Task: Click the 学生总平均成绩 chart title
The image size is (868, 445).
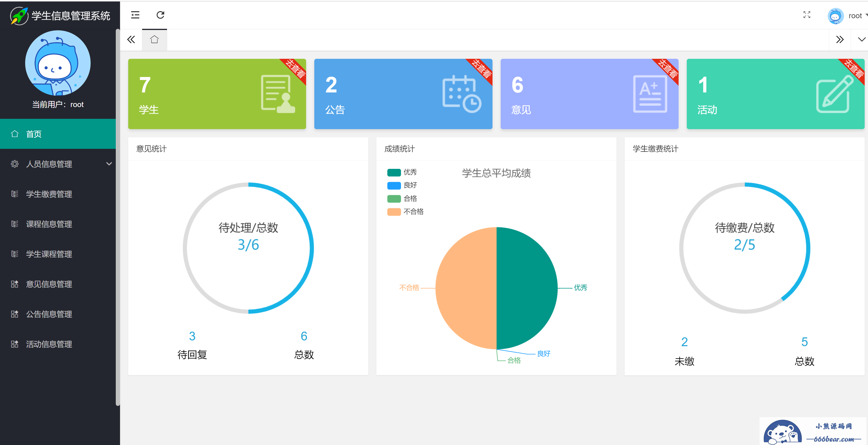Action: pyautogui.click(x=496, y=173)
